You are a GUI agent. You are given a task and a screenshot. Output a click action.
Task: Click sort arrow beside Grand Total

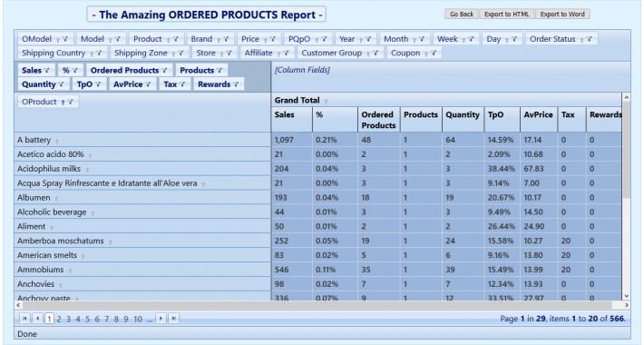pyautogui.click(x=327, y=101)
